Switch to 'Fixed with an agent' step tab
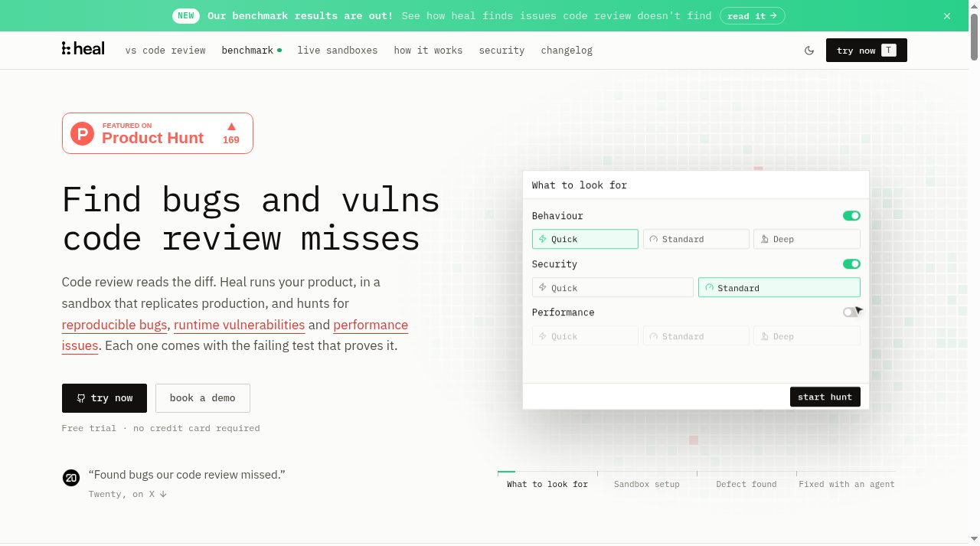Image resolution: width=980 pixels, height=546 pixels. [x=846, y=482]
